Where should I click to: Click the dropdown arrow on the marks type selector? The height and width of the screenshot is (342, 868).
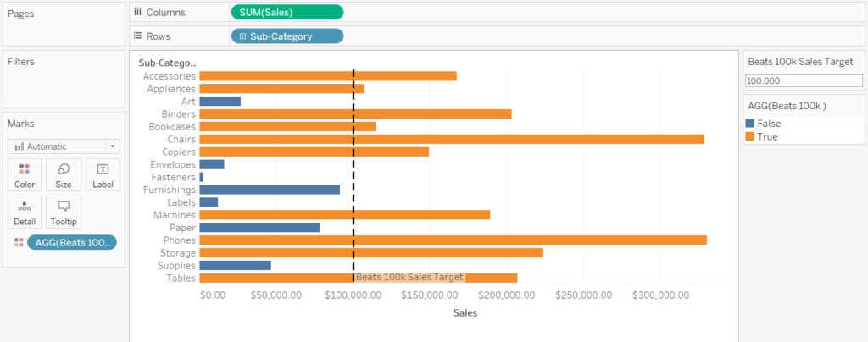[111, 146]
